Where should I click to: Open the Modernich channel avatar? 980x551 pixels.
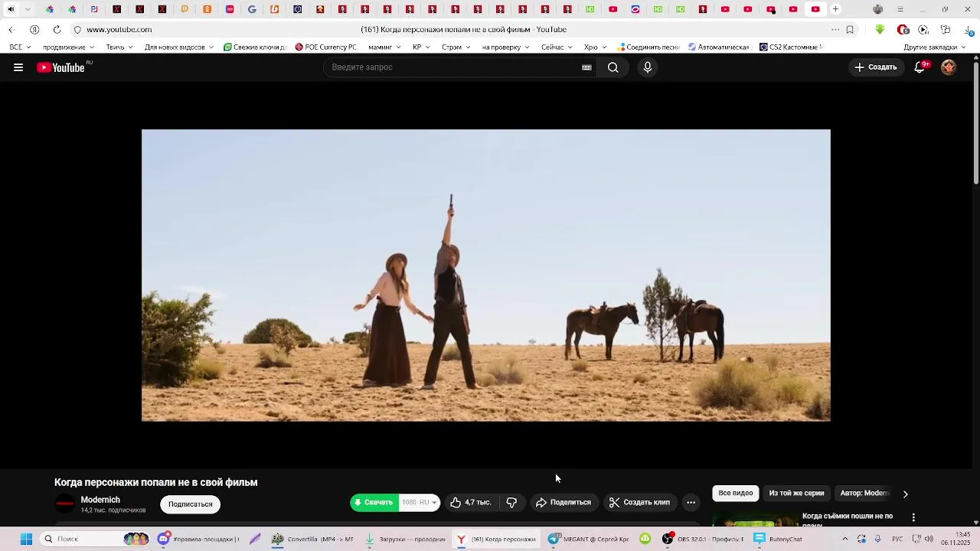[x=65, y=504]
